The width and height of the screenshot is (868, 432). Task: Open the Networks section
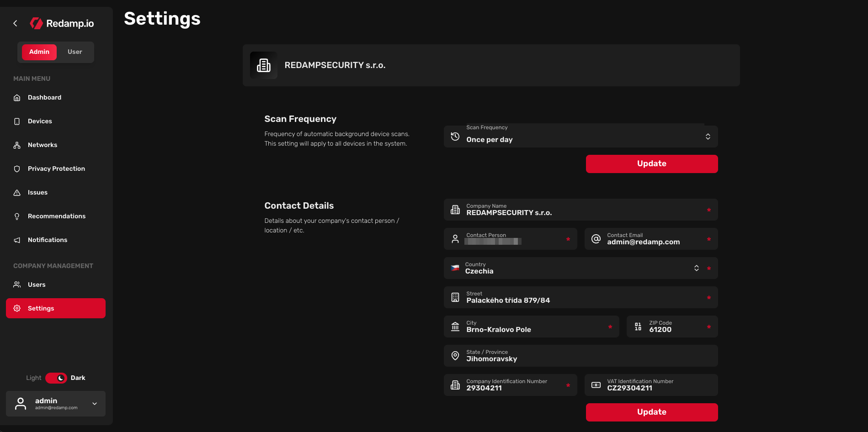[56, 145]
